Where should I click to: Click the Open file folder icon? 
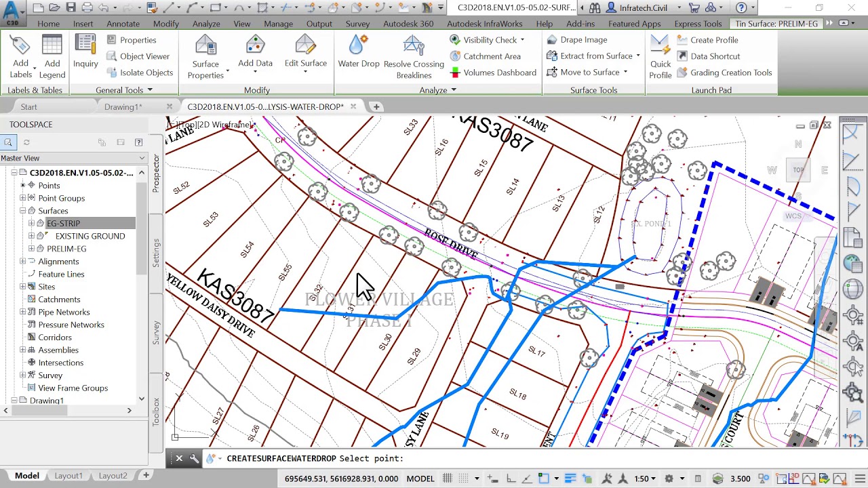point(55,8)
